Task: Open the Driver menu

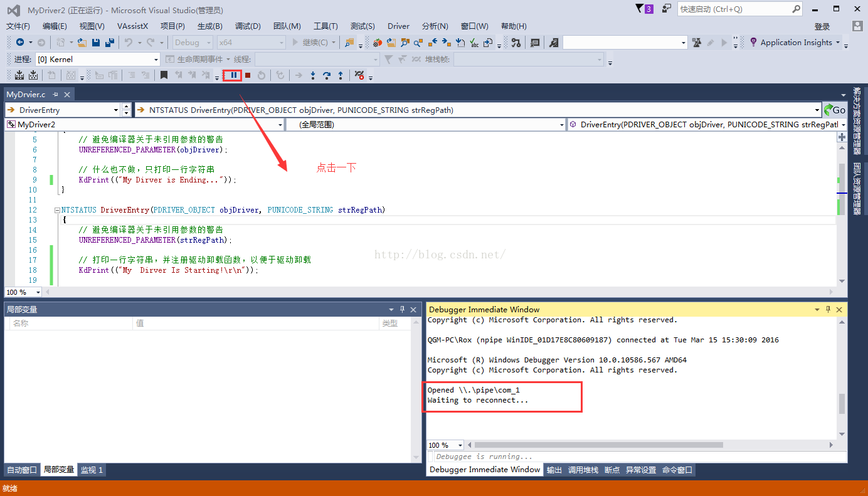Action: 398,26
